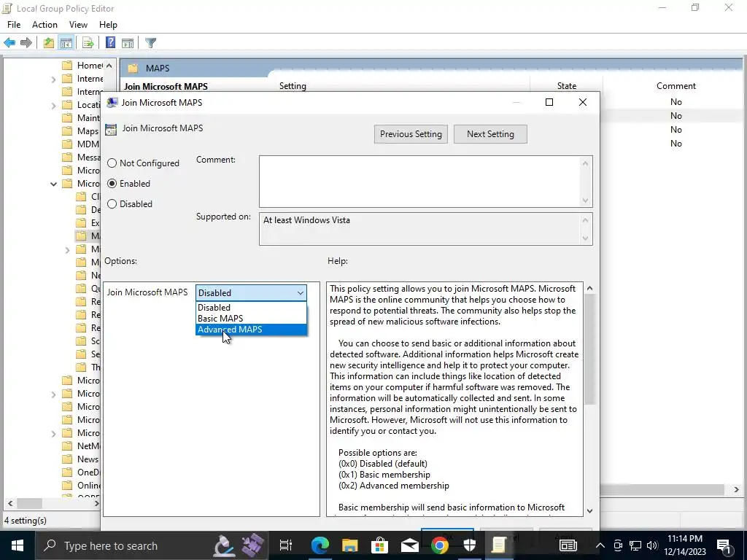Viewport: 747px width, 560px height.
Task: Launch Google Chrome from the taskbar
Action: click(x=439, y=545)
